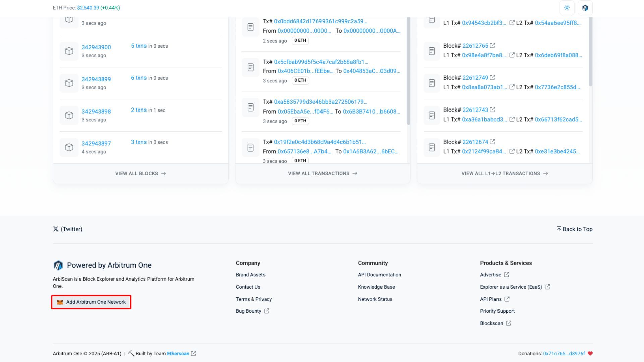Click the MetaMask fox icon

point(60,302)
